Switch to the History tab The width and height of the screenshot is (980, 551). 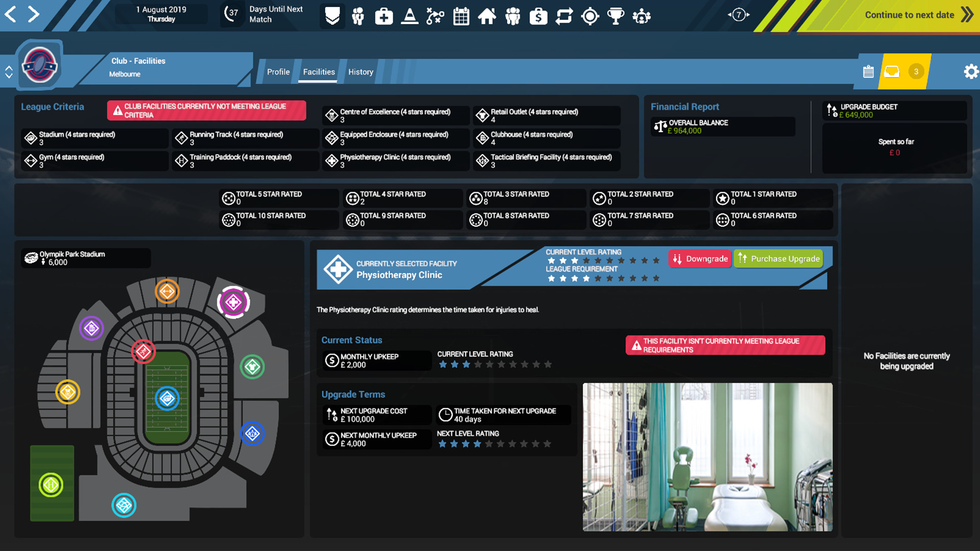point(360,72)
